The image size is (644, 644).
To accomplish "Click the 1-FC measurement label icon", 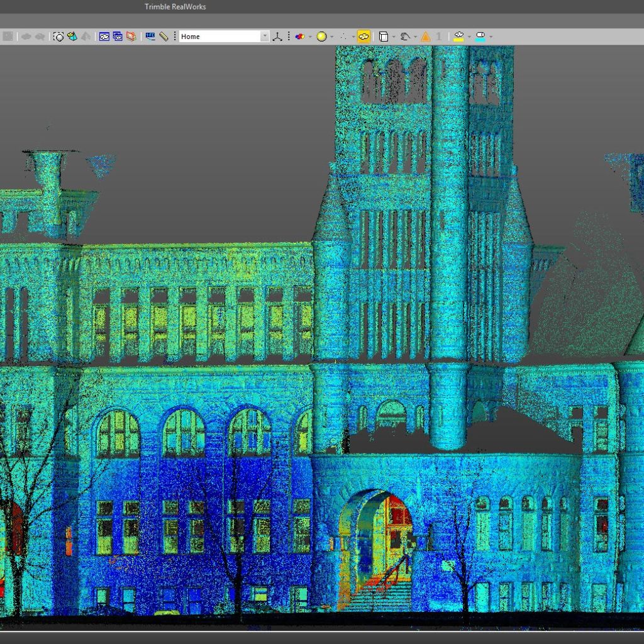I will (150, 36).
